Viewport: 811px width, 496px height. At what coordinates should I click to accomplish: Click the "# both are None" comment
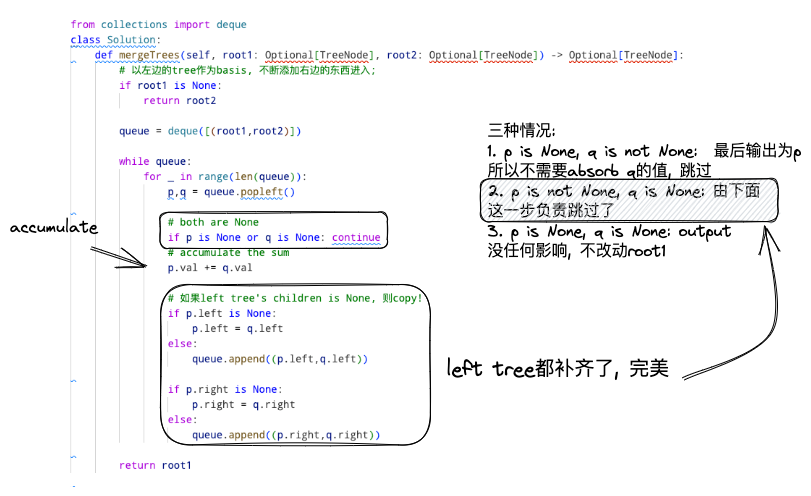coord(213,222)
